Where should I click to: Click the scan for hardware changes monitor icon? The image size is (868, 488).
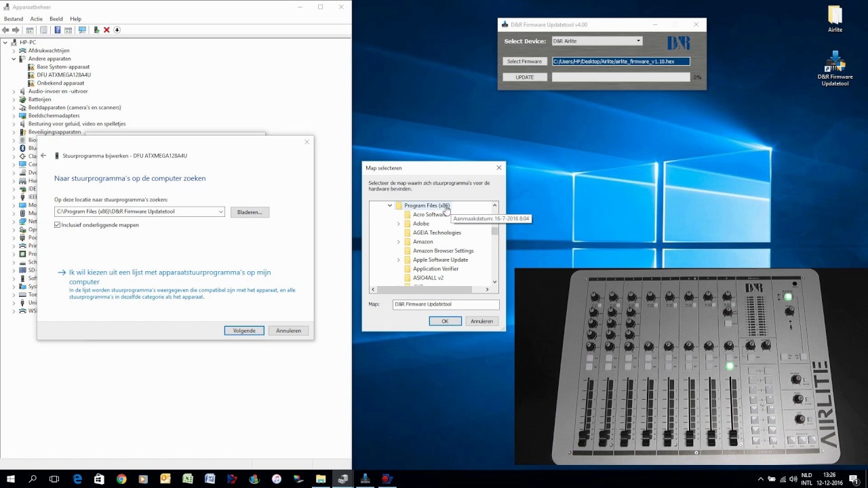(x=82, y=30)
